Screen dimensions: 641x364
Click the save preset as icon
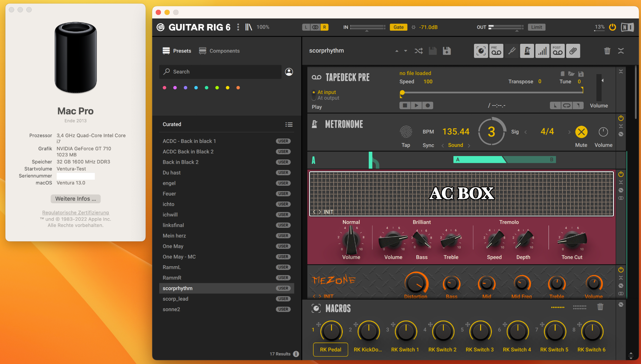click(447, 51)
